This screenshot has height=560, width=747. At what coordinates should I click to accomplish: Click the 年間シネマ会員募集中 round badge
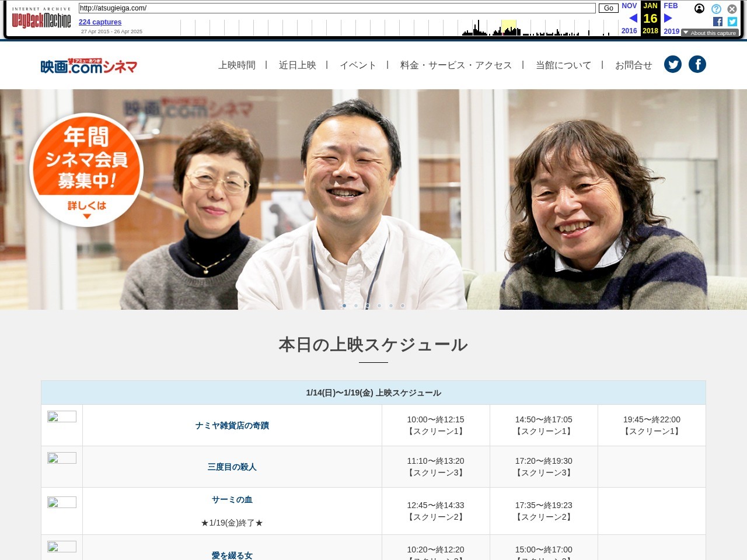pyautogui.click(x=86, y=169)
